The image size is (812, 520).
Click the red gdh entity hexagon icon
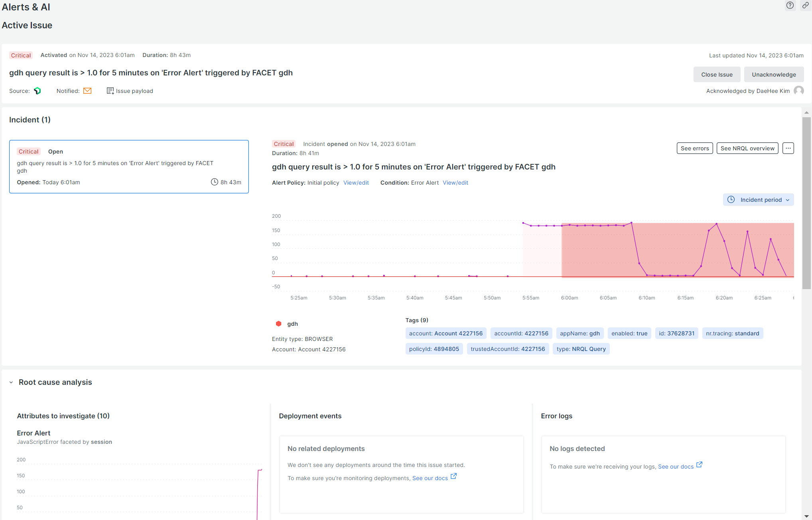[279, 324]
